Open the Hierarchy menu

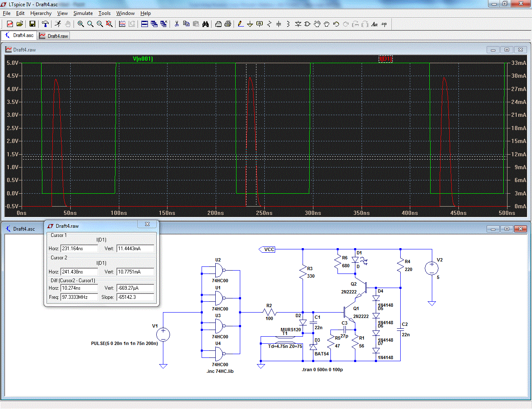41,13
